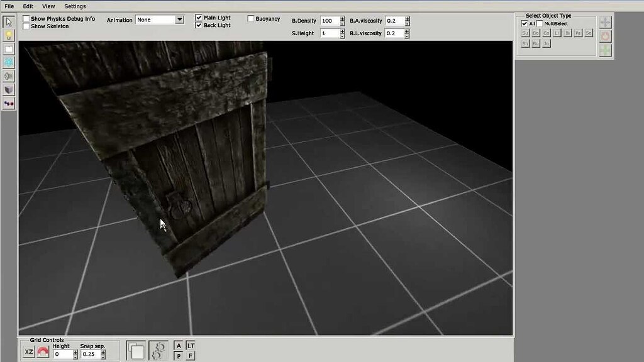Select the light bulb tool

[x=8, y=35]
